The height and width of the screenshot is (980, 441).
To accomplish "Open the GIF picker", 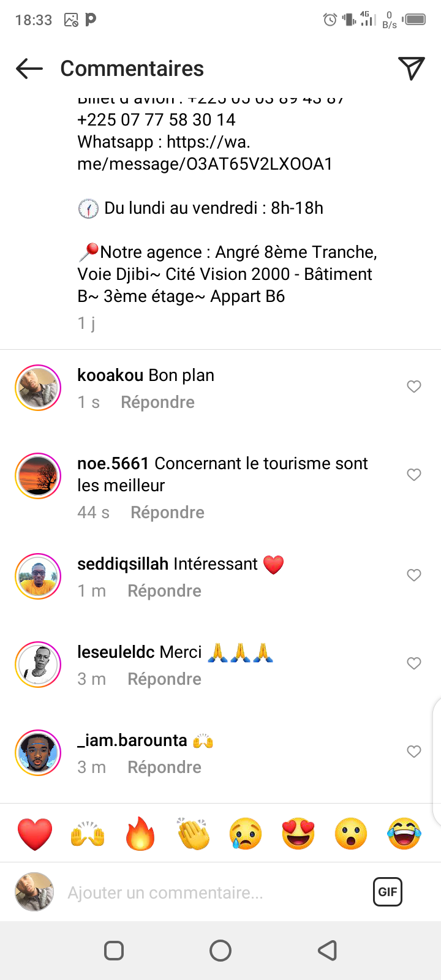I will tap(388, 892).
